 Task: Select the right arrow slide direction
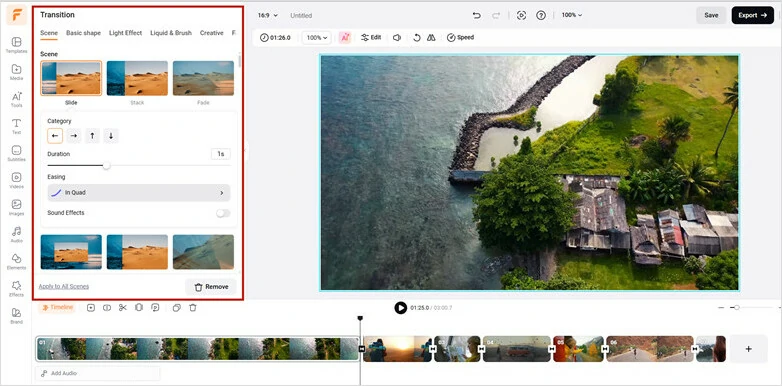[74, 136]
